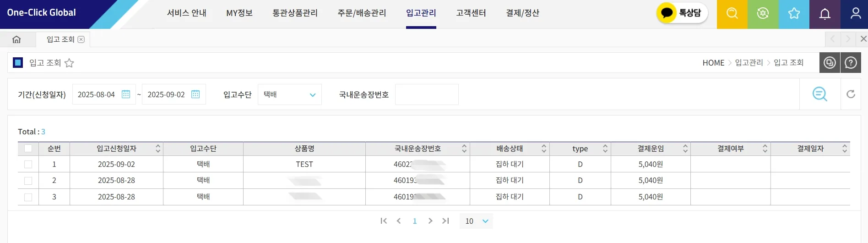
Task: Click the 국내운송장번호 input field
Action: click(x=427, y=94)
